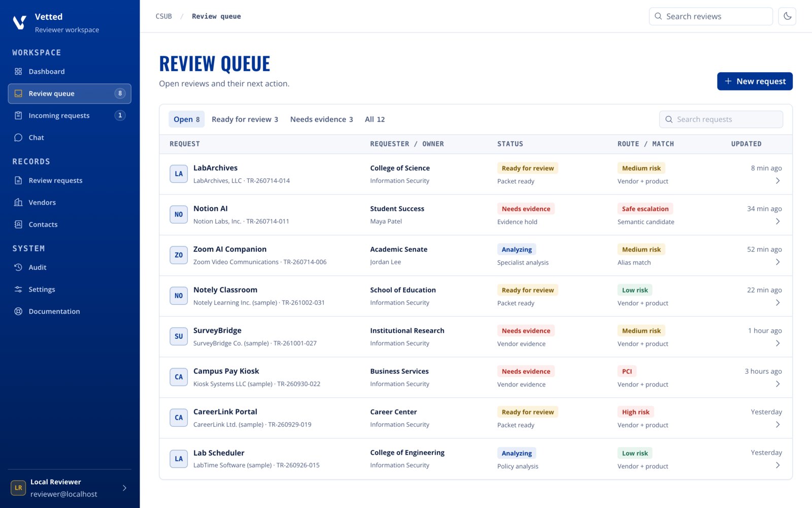
Task: Click the Zoom AI Companion ZO avatar
Action: tap(179, 255)
